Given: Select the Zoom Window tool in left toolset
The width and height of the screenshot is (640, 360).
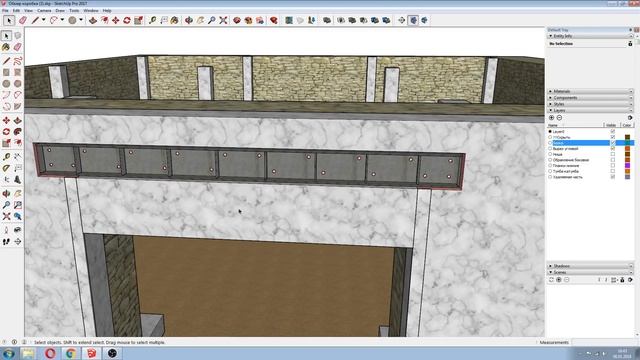Looking at the screenshot, I should [18, 205].
